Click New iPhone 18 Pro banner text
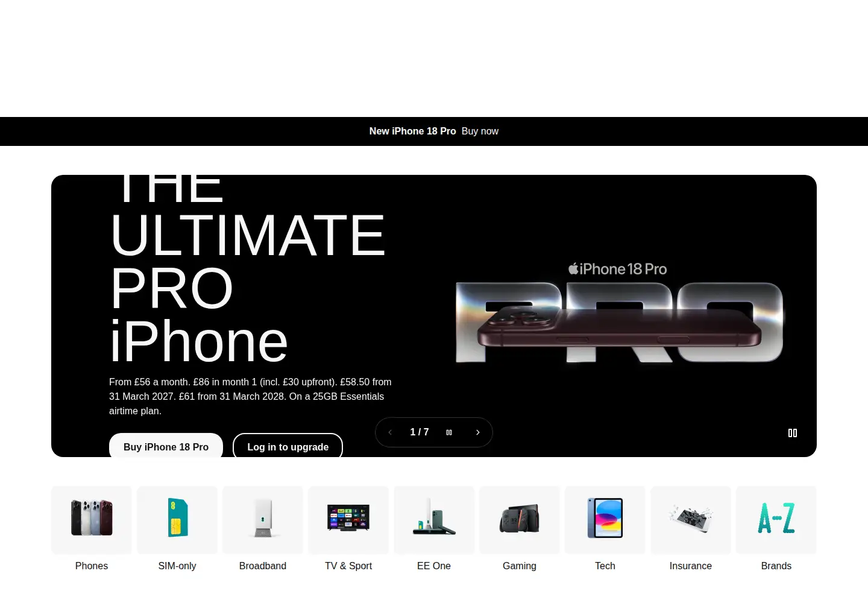The width and height of the screenshot is (868, 603). coord(412,131)
